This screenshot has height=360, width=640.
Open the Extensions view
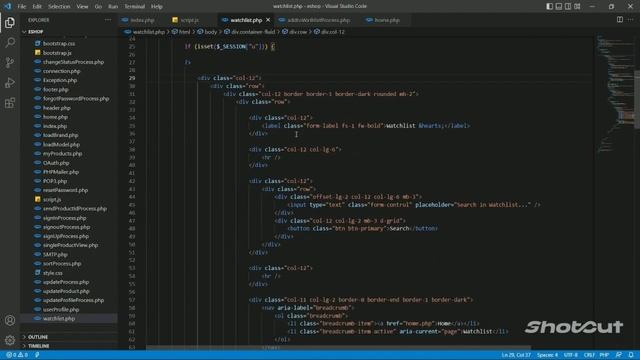click(10, 102)
